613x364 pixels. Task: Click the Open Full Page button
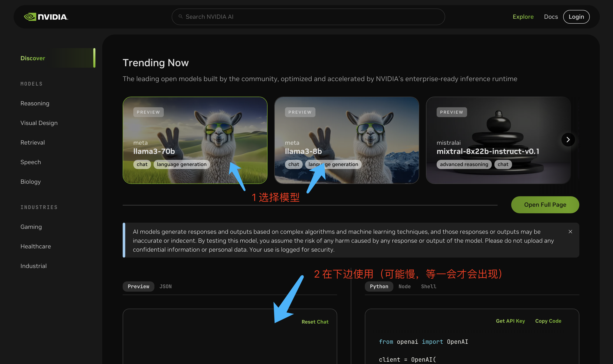[545, 205]
